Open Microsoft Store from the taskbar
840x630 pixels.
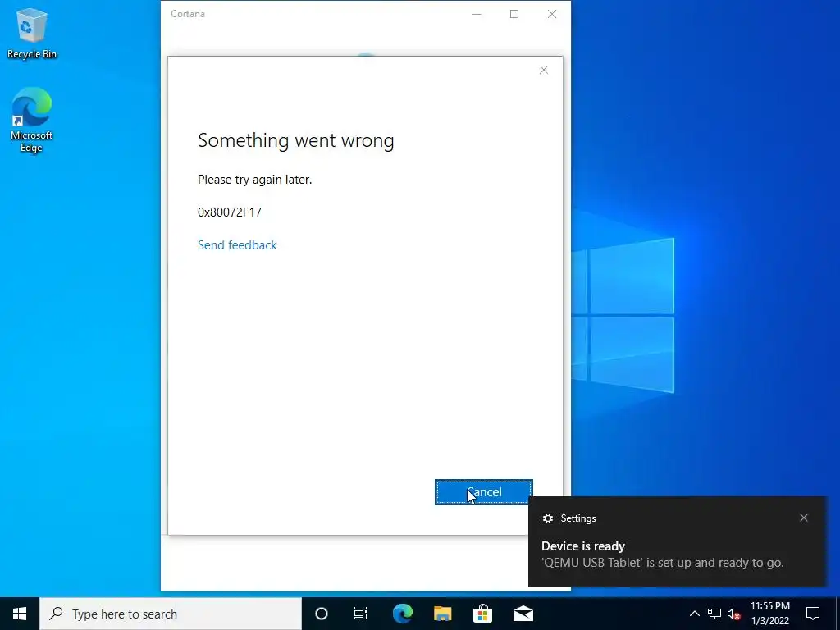point(482,614)
